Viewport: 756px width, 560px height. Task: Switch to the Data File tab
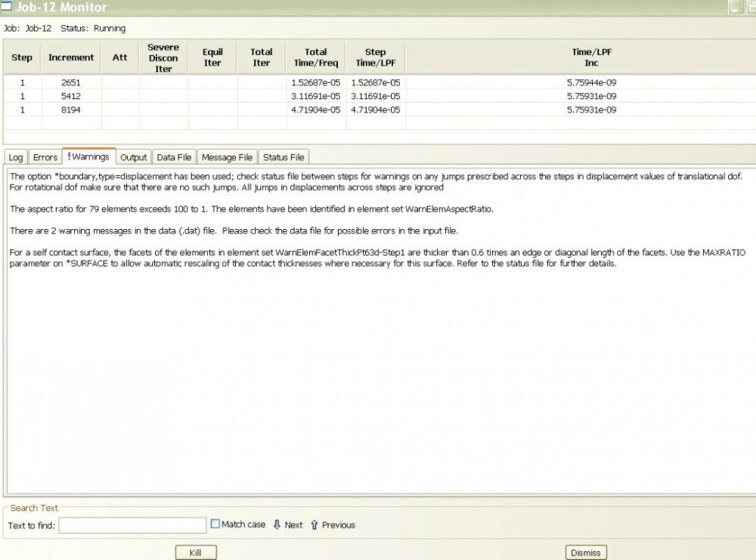coord(174,157)
